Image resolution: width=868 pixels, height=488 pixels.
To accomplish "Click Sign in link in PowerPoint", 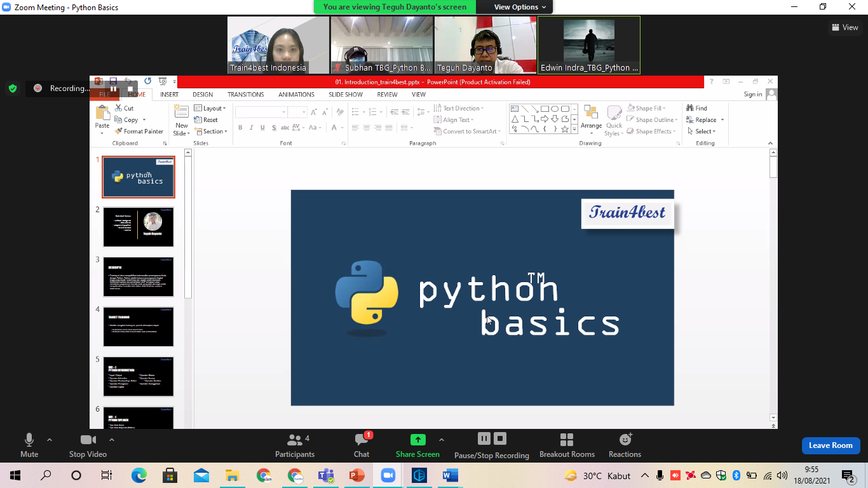I will point(752,95).
